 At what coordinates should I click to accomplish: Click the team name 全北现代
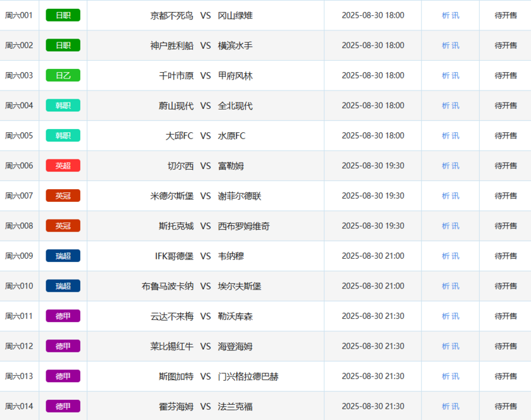click(235, 106)
